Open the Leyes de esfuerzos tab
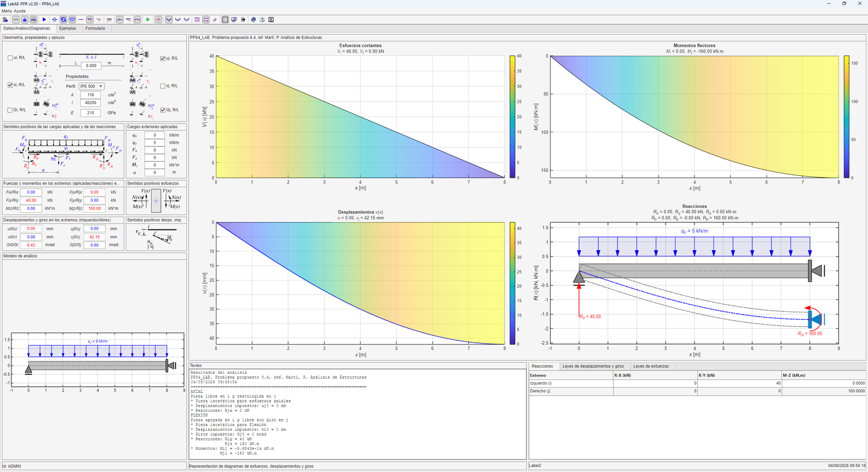868x472 pixels. (651, 366)
